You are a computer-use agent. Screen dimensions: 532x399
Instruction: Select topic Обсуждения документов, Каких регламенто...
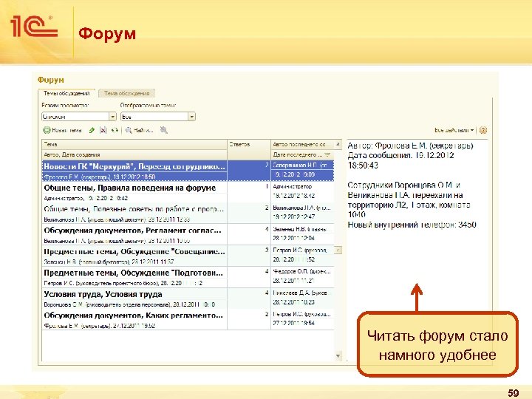coord(134,316)
